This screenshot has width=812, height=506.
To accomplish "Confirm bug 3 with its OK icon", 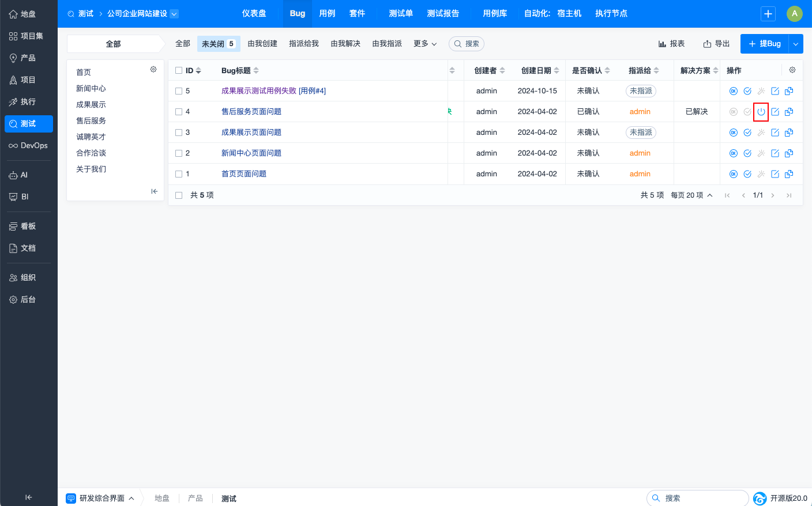I will click(734, 133).
